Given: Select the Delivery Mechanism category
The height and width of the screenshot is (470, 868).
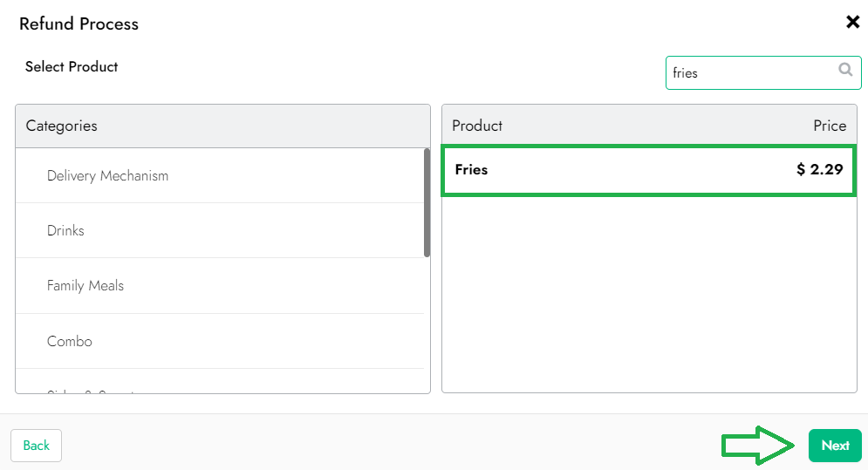Looking at the screenshot, I should point(107,176).
